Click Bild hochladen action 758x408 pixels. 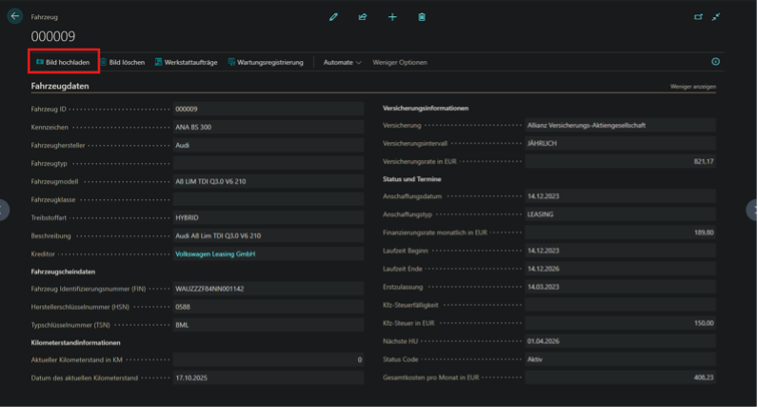[63, 62]
